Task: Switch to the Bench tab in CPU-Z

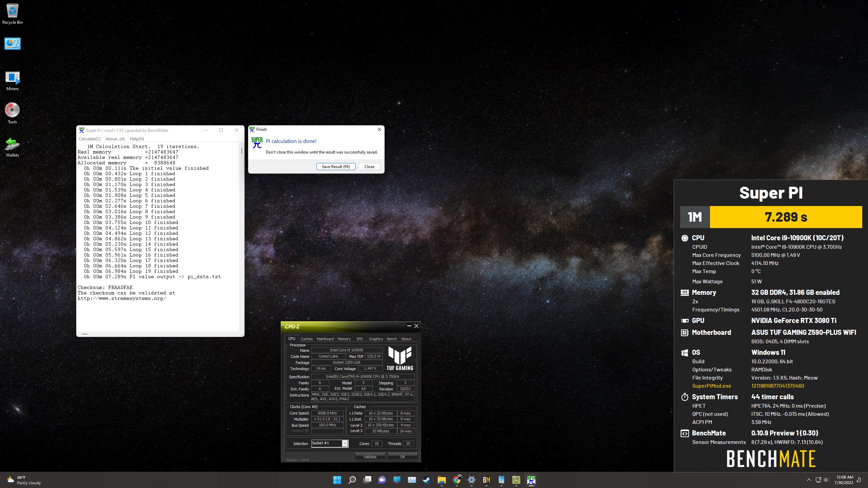Action: (x=392, y=339)
